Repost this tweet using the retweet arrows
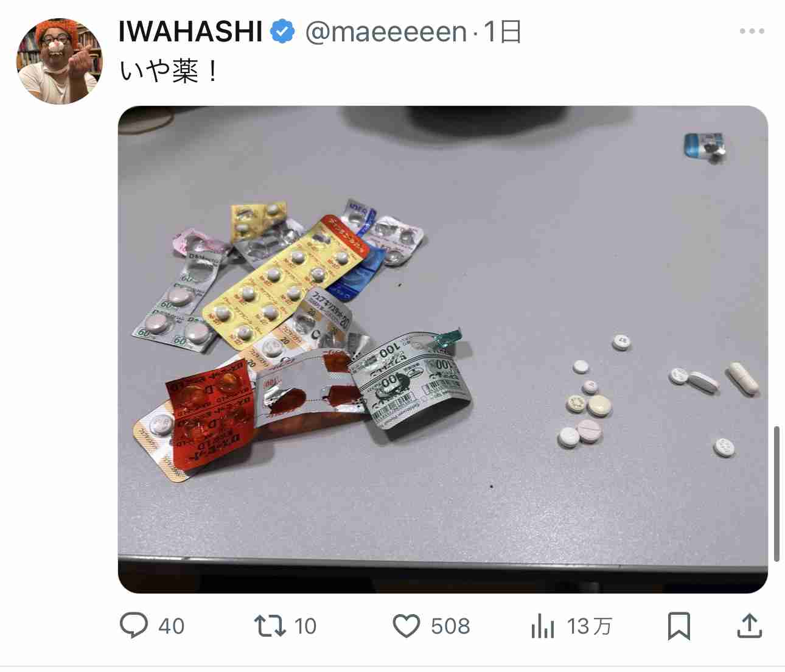This screenshot has width=785, height=672. (x=270, y=626)
